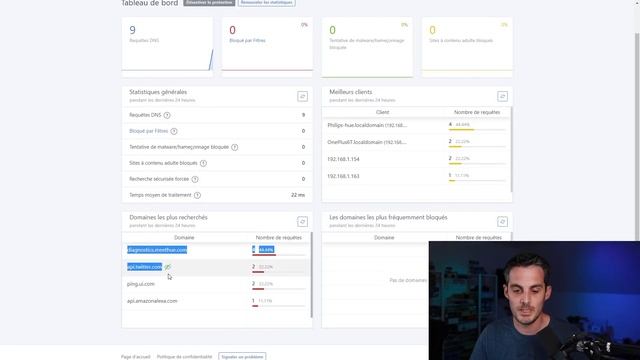Click 'Renouveler les statistiques' button
The height and width of the screenshot is (360, 640).
point(267,2)
